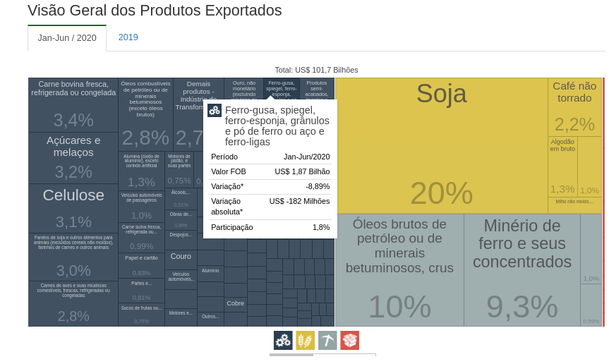The image size is (609, 364).
Task: Select the Minério de ferro tile
Action: click(x=521, y=269)
